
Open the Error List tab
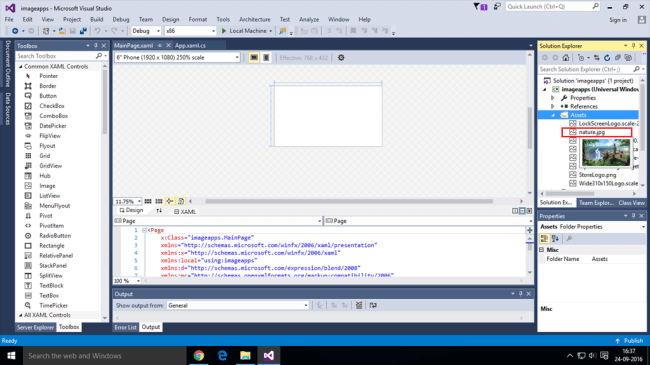click(x=126, y=327)
